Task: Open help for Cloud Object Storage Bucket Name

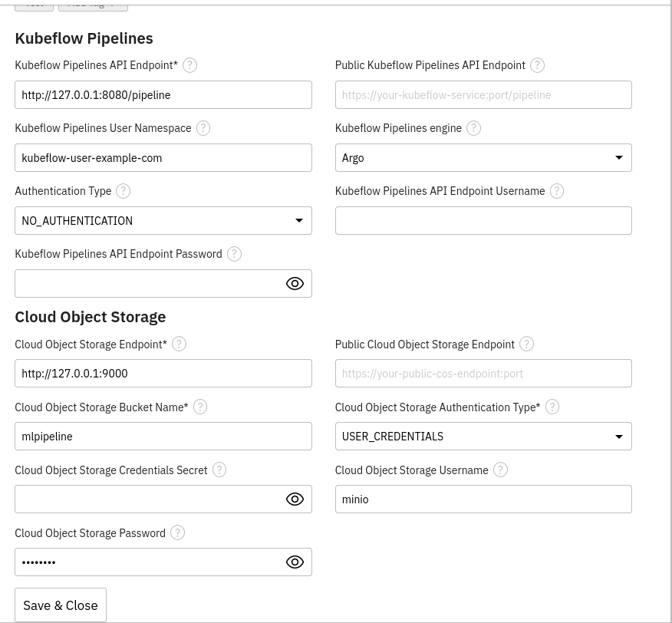Action: [200, 407]
